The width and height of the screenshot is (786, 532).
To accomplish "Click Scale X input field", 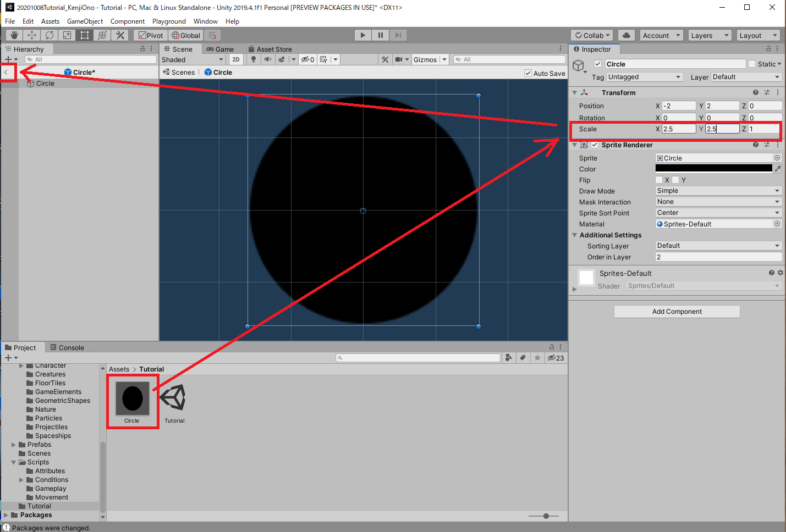I will coord(679,129).
